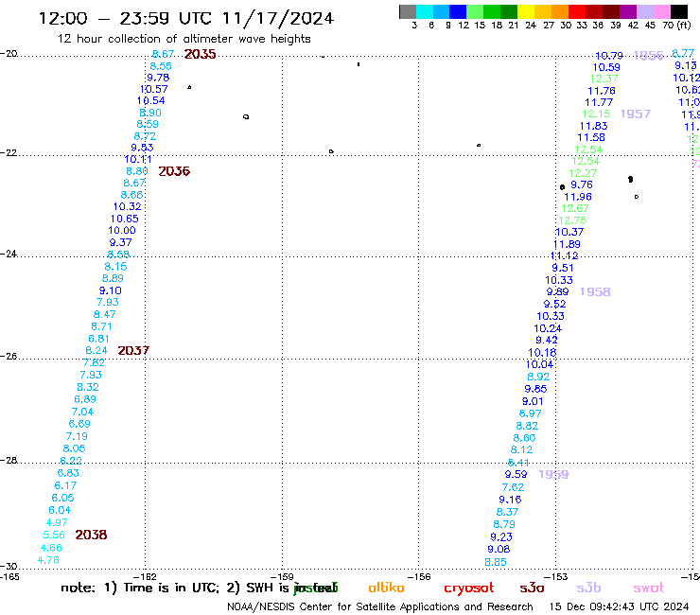Image resolution: width=700 pixels, height=615 pixels.
Task: Click the dark blue 12 ft legend swatch
Action: click(x=458, y=11)
